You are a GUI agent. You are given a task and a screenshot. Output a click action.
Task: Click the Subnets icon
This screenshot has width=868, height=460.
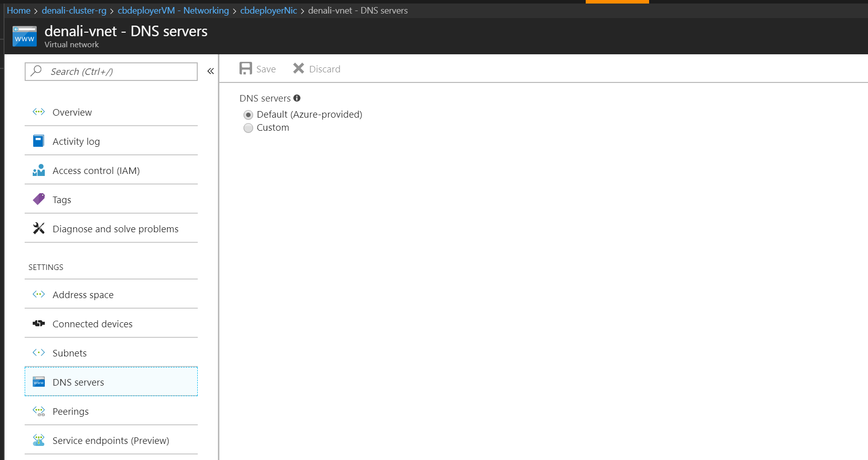click(x=39, y=352)
